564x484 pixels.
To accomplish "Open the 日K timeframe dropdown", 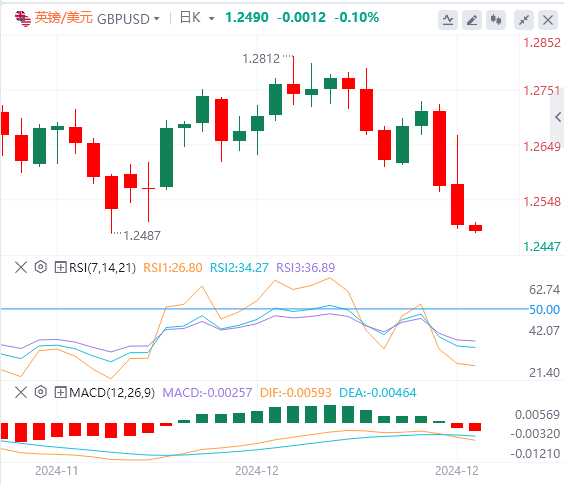I will (212, 18).
